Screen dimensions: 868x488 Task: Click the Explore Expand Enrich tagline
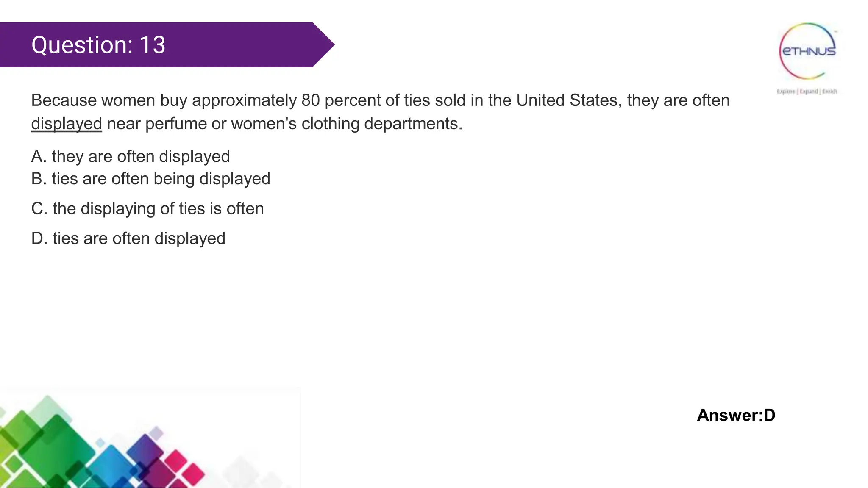pyautogui.click(x=807, y=91)
